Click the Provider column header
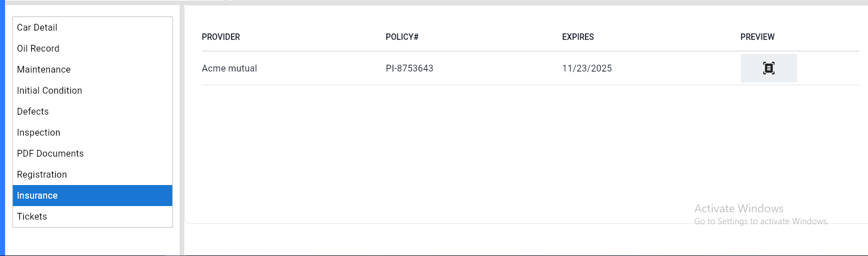868x256 pixels. [221, 37]
